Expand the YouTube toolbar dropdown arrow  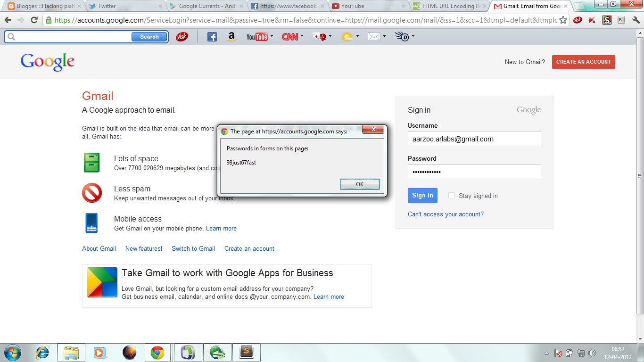coord(272,36)
